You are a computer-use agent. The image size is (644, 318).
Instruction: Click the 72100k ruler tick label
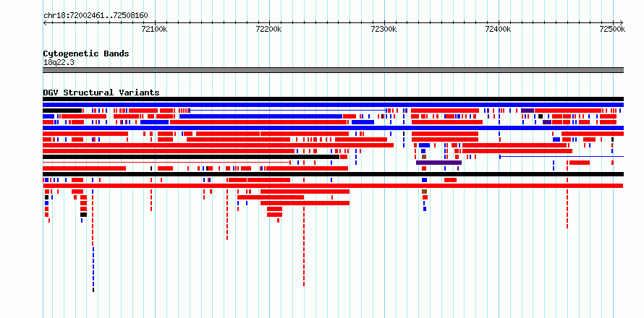[154, 29]
